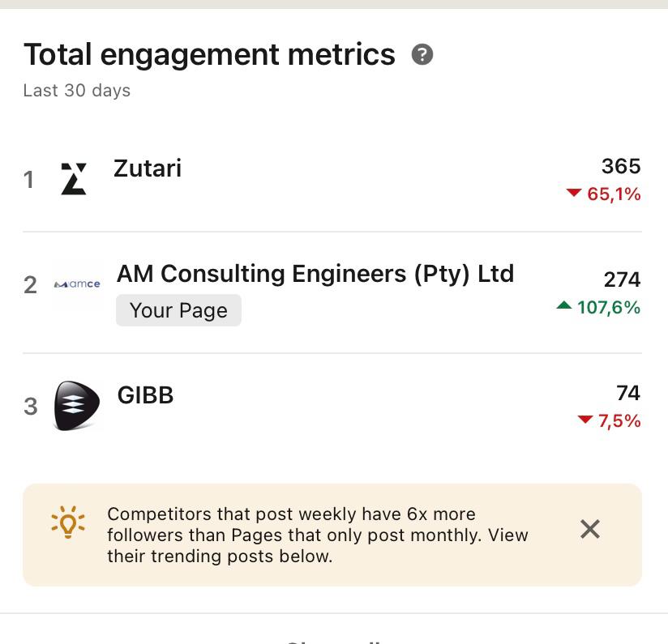This screenshot has height=644, width=668.
Task: Click the competitor posting tip text
Action: tap(316, 535)
